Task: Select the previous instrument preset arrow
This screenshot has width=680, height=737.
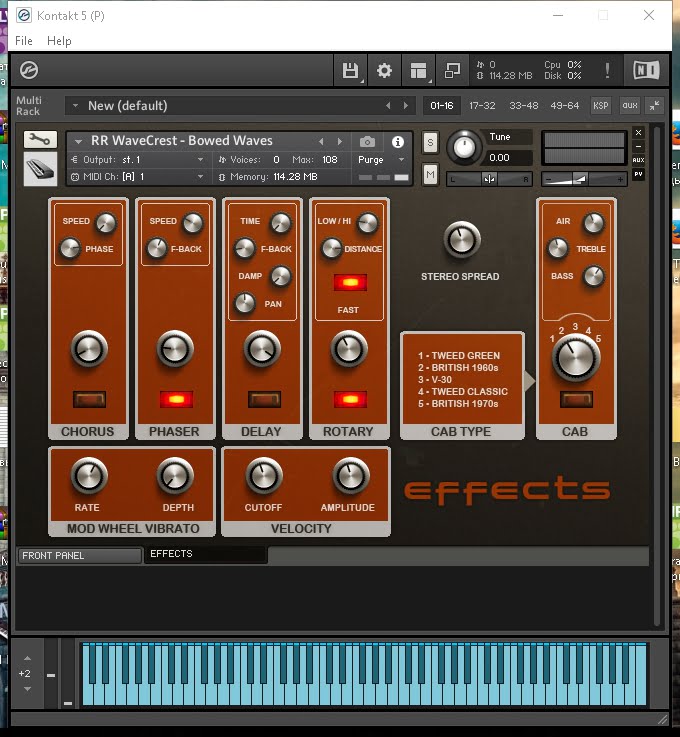Action: [x=321, y=141]
